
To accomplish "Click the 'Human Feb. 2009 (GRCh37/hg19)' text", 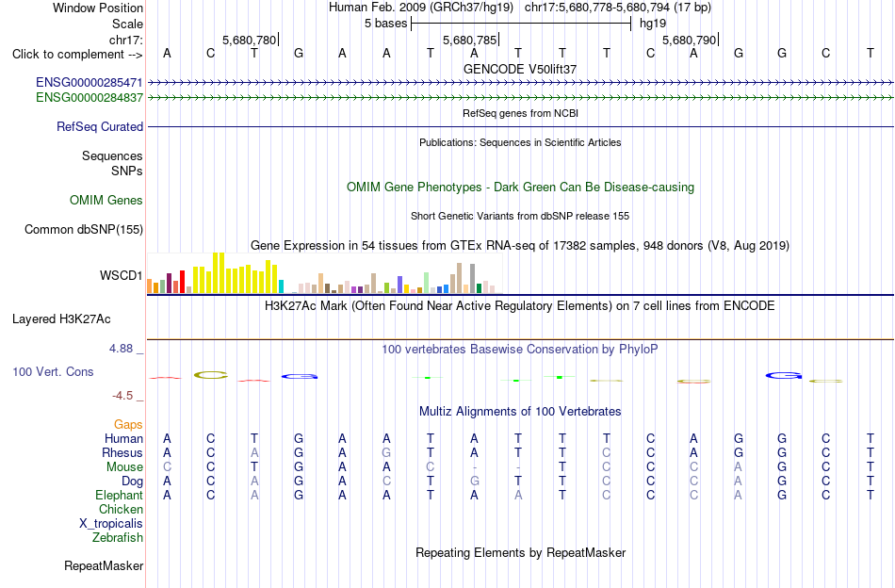I will [421, 8].
